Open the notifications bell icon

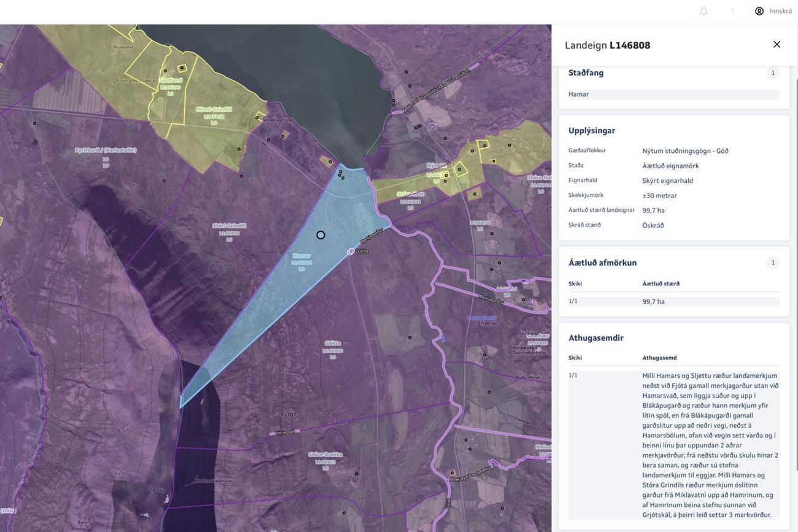tap(703, 11)
